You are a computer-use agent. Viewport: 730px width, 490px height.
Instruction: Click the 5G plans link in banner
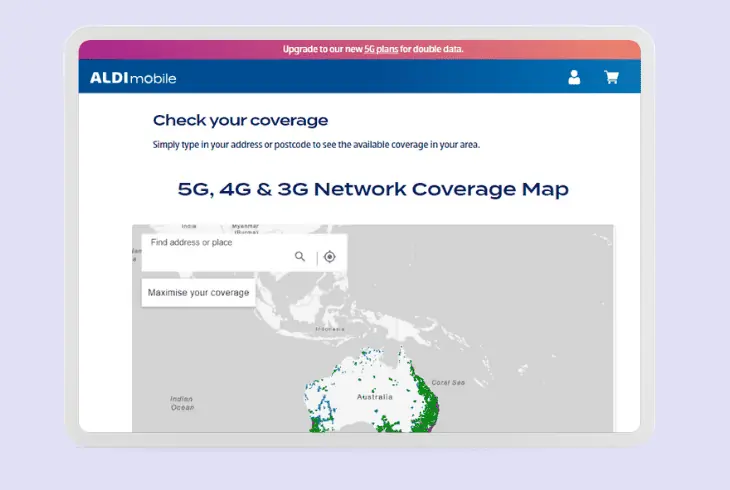point(381,49)
